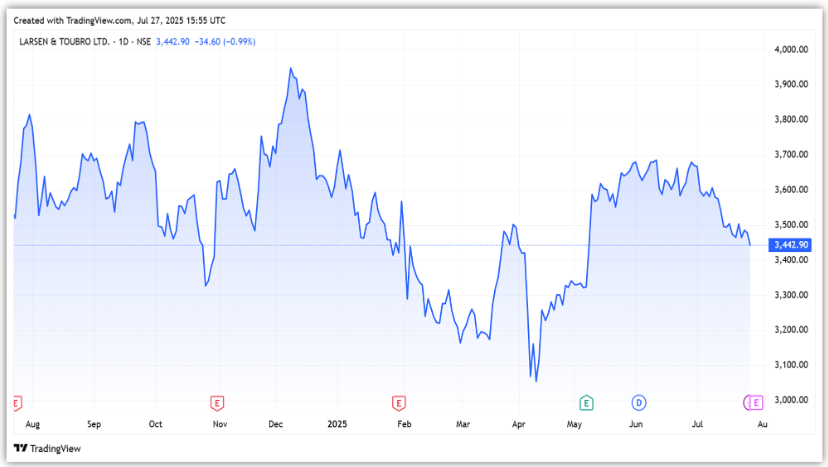Click the purple upcoming earnings E marker
Screen dimensions: 828x467
[755, 402]
